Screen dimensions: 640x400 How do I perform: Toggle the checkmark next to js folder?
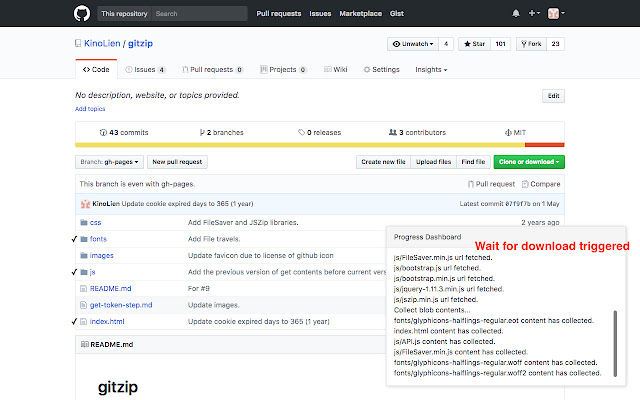pyautogui.click(x=74, y=271)
